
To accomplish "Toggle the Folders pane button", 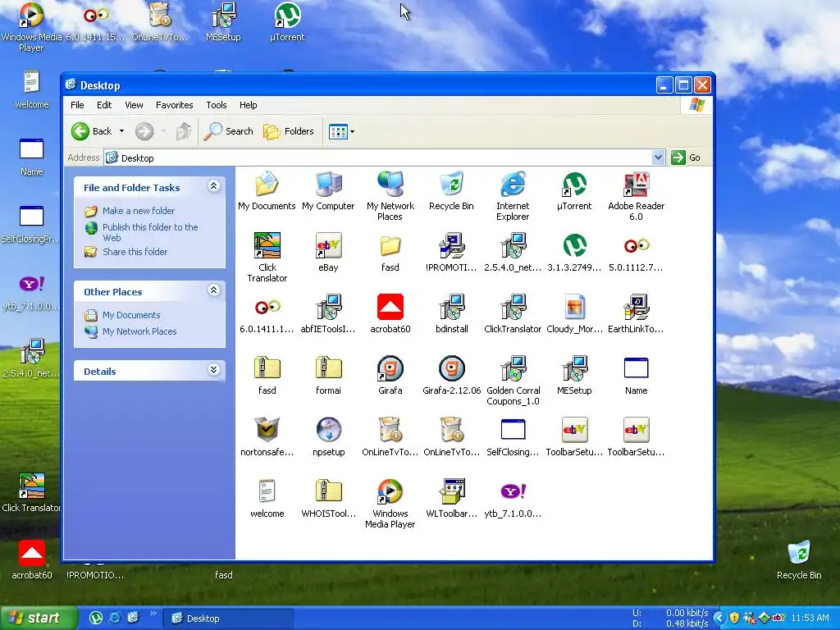I will pyautogui.click(x=288, y=131).
